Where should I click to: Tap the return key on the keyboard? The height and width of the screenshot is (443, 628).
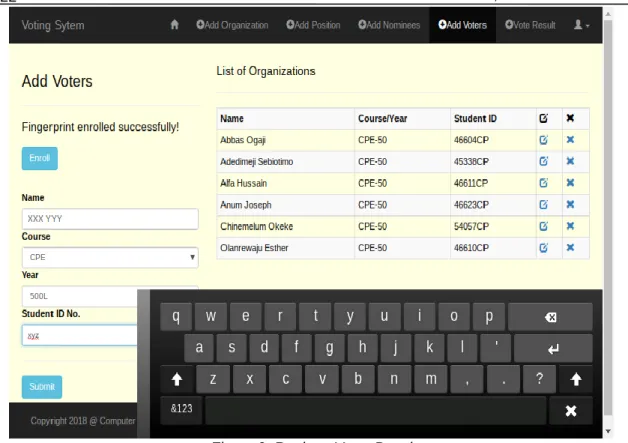553,348
